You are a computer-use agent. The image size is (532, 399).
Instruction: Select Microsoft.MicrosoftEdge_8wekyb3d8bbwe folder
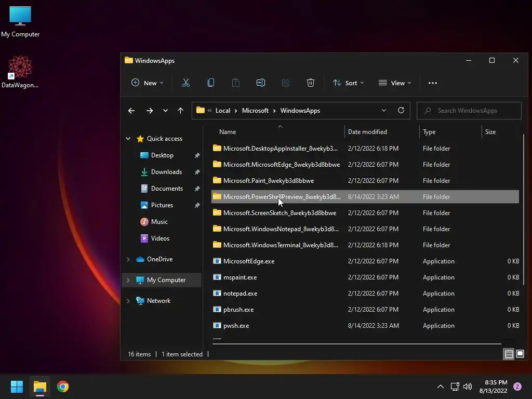(365, 165)
